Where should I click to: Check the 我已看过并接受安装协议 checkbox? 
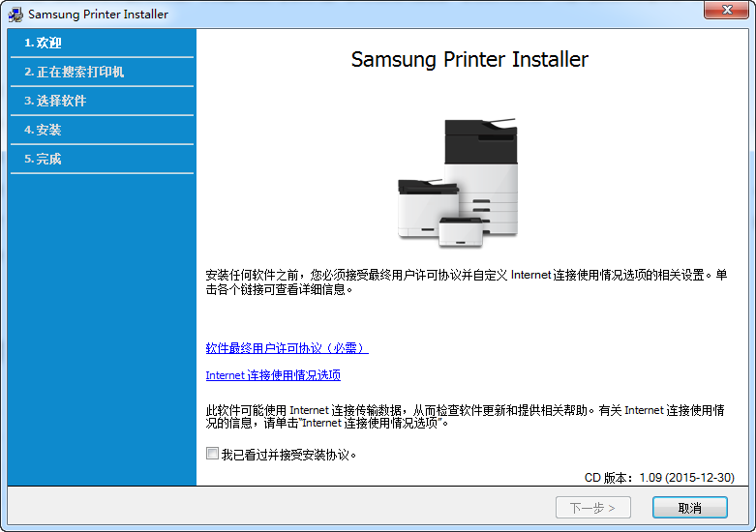pyautogui.click(x=212, y=454)
